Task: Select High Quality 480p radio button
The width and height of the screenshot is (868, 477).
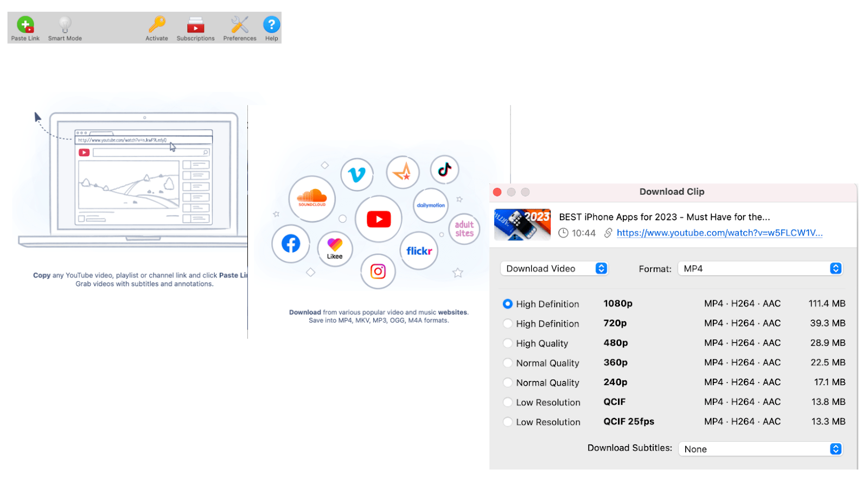Action: click(x=508, y=343)
